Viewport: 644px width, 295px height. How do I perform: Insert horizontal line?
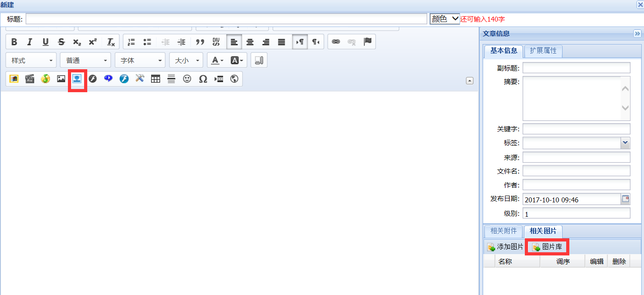click(x=171, y=79)
